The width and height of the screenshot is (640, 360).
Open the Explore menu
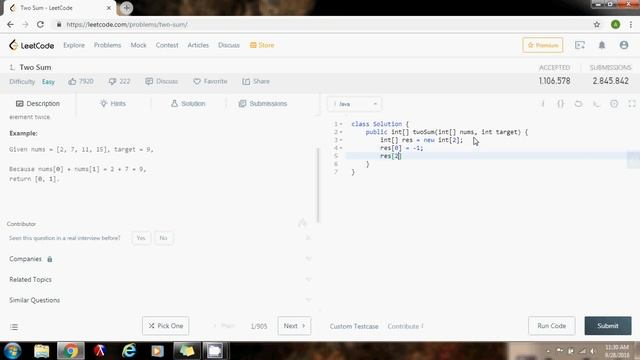pos(74,45)
